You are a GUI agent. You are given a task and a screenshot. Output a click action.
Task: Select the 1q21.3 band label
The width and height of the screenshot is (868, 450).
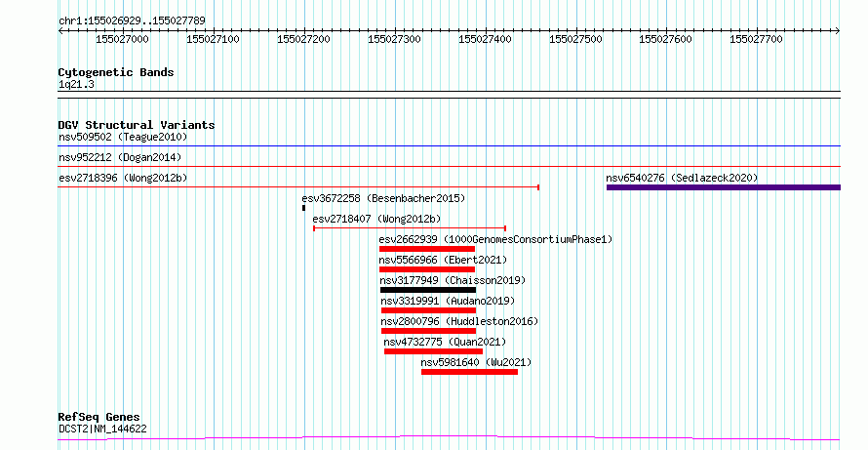(x=76, y=85)
